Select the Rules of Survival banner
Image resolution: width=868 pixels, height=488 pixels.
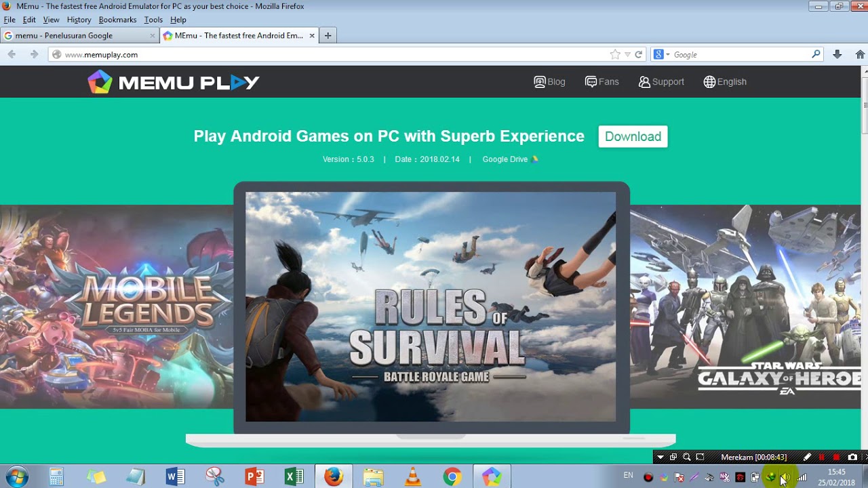431,306
